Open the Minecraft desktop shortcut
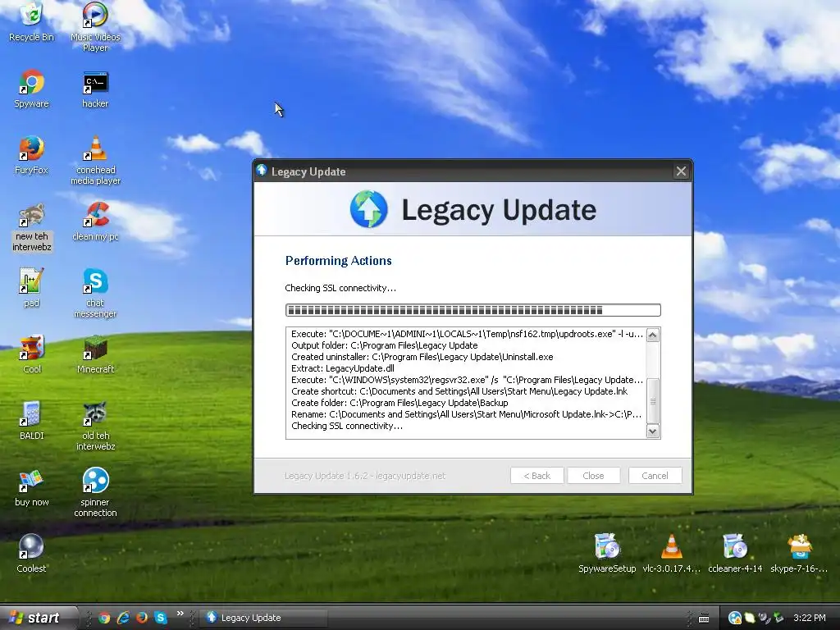This screenshot has width=840, height=630. coord(95,354)
